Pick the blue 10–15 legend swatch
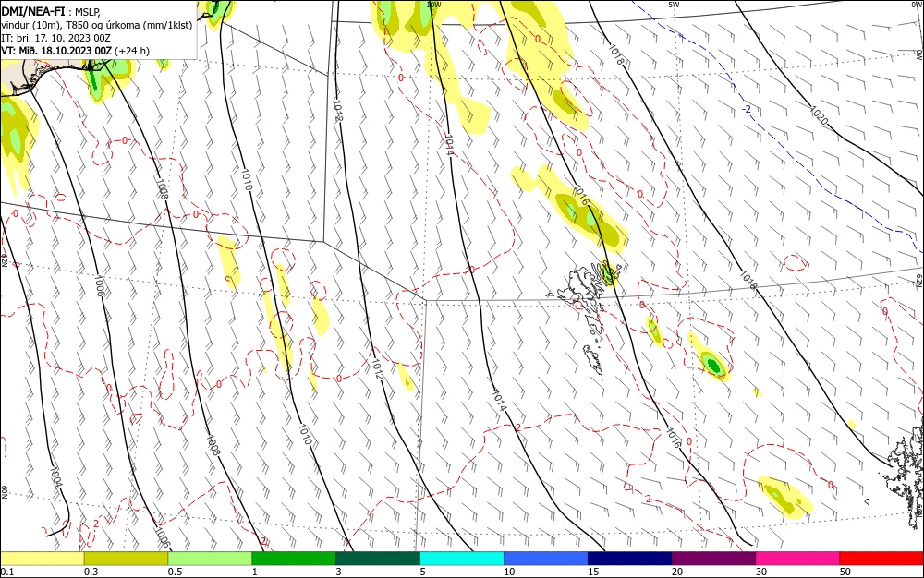Screen dimensions: 924x578 [x=546, y=558]
